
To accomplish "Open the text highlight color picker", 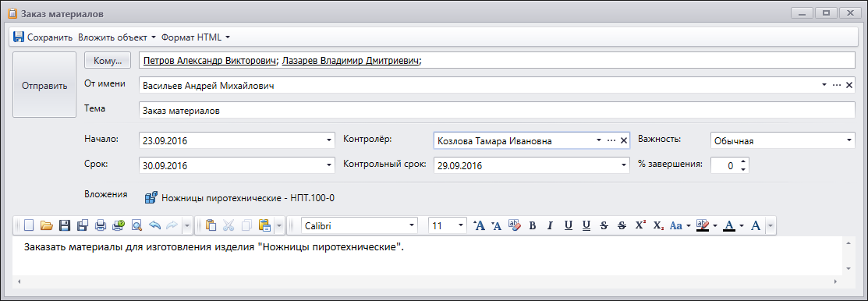I will (716, 225).
